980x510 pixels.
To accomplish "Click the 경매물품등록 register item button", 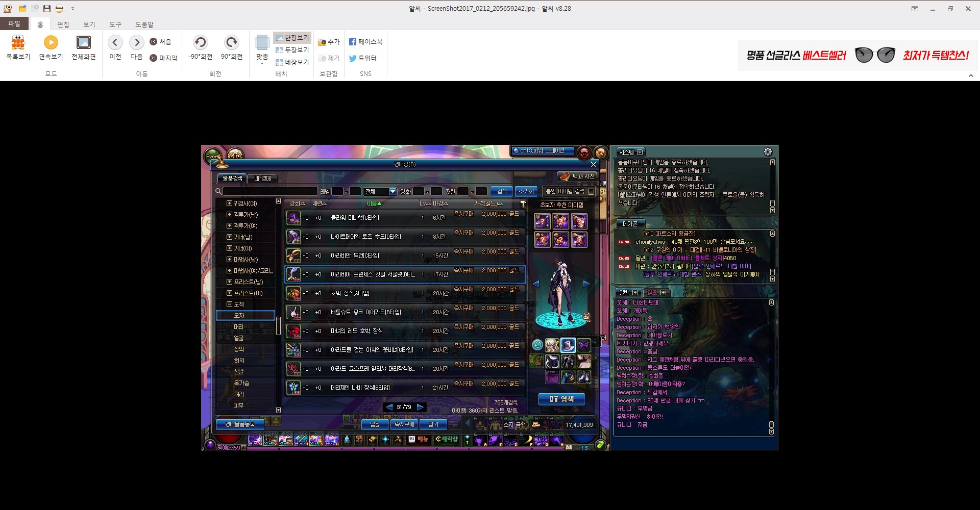I will point(240,424).
